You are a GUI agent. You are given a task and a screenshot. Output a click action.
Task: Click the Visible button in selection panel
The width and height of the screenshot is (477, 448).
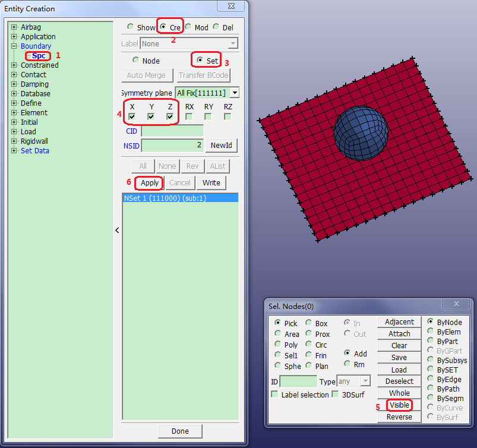[399, 405]
